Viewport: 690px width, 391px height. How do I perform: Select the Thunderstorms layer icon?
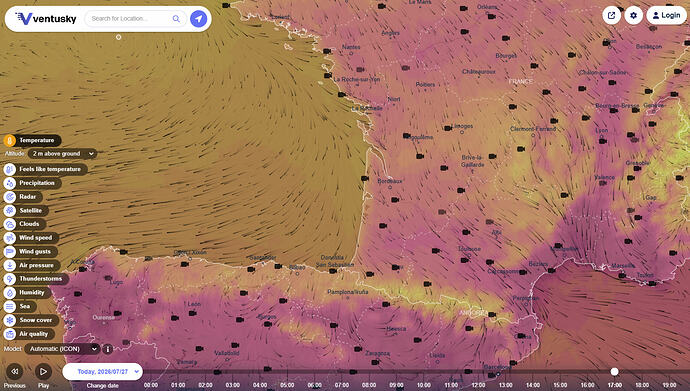pos(10,279)
